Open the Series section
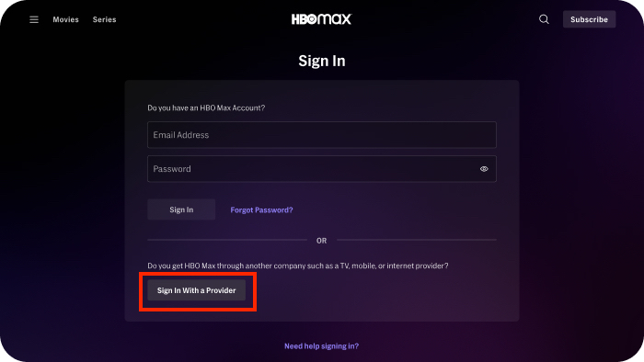Image resolution: width=644 pixels, height=362 pixels. tap(104, 19)
